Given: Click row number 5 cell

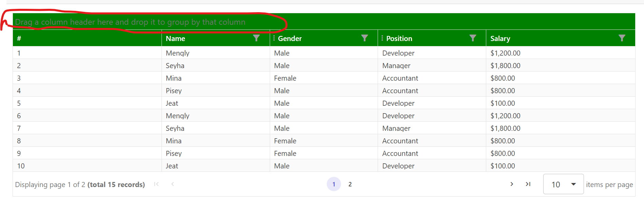Looking at the screenshot, I should click(87, 103).
